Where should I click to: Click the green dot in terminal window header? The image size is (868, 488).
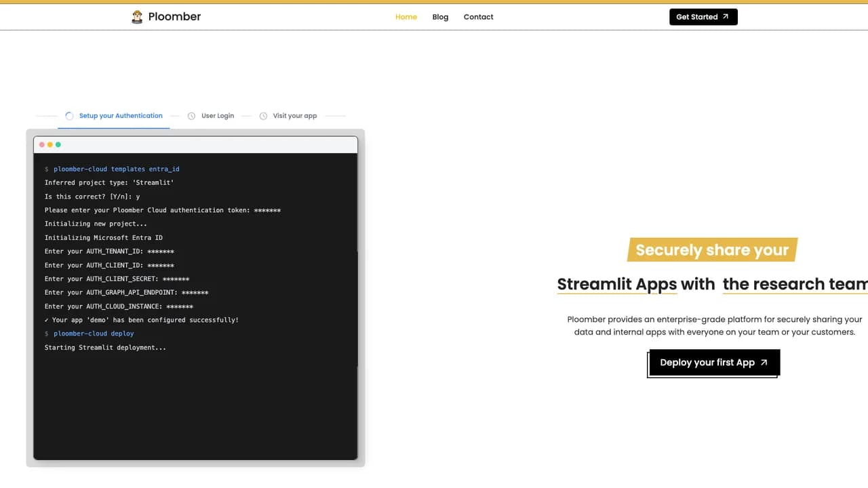click(x=58, y=144)
